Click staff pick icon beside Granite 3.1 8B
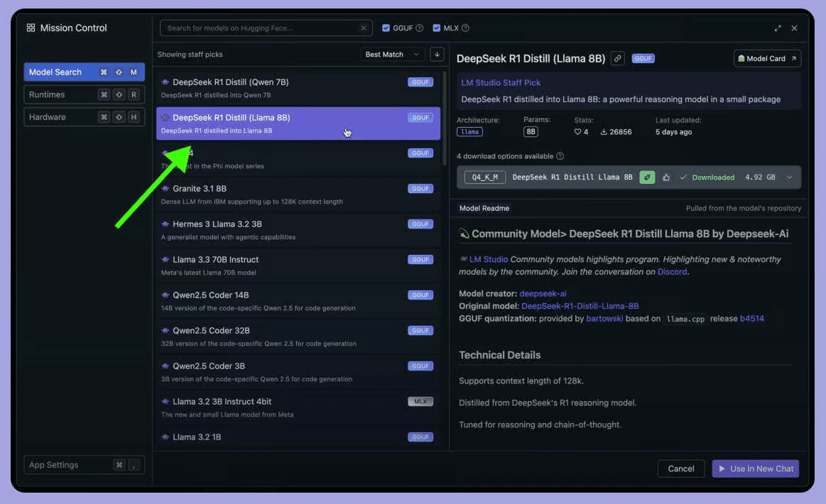 pyautogui.click(x=165, y=189)
